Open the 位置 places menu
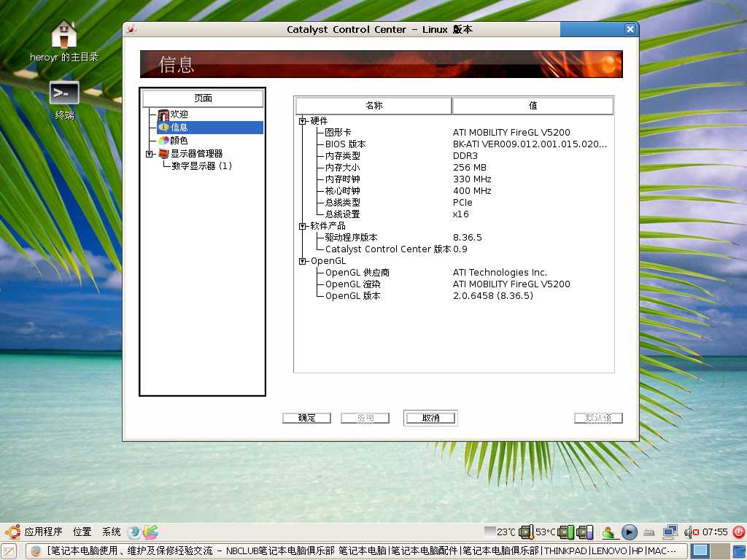 coord(82,532)
